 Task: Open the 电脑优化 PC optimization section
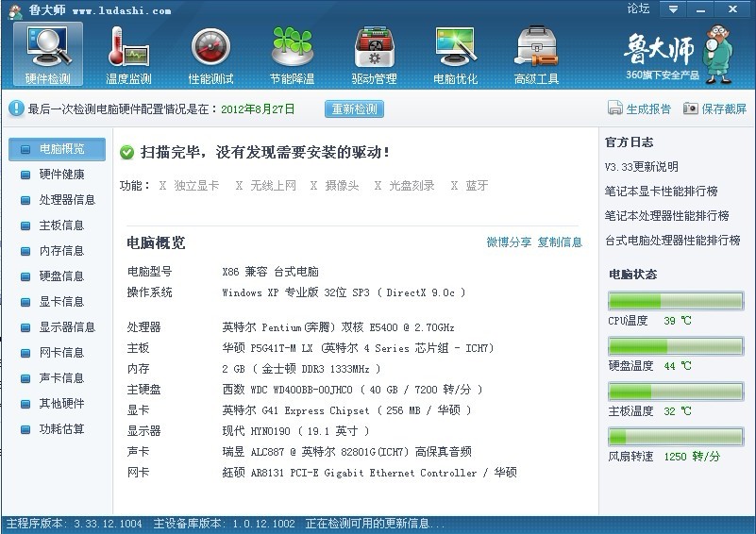455,55
